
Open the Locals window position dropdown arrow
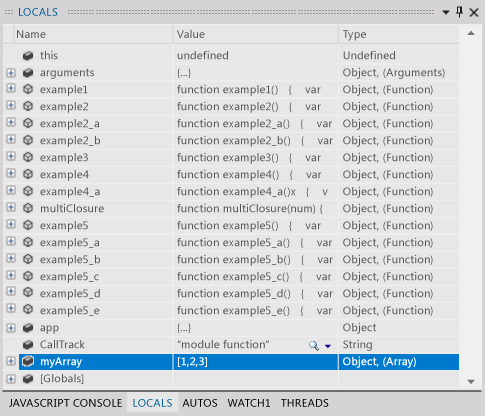(x=446, y=13)
